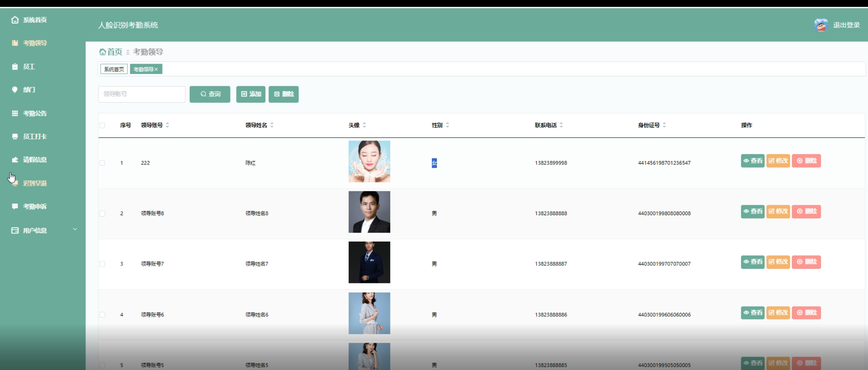Image resolution: width=868 pixels, height=370 pixels.
Task: Click the user avatar icon at top right
Action: click(821, 25)
